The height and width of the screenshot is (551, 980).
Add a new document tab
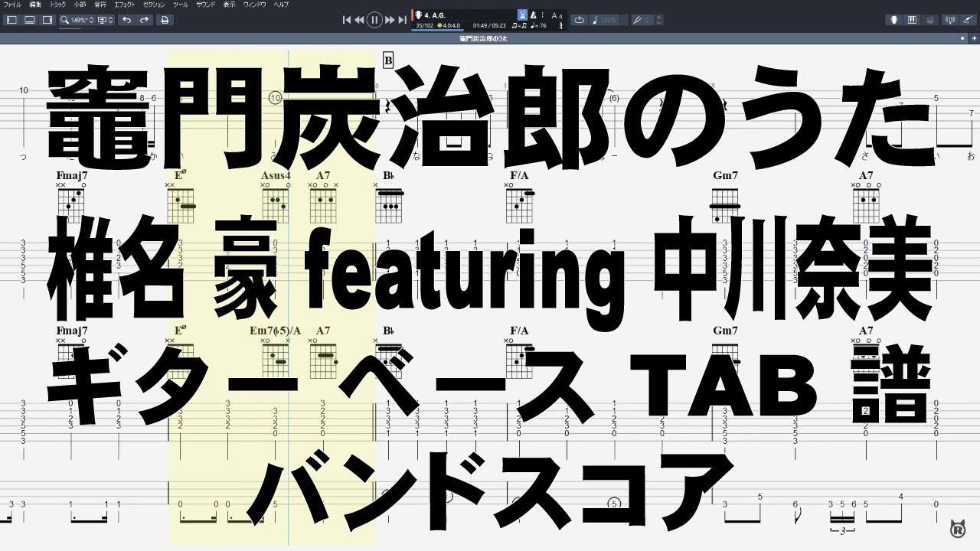(972, 37)
